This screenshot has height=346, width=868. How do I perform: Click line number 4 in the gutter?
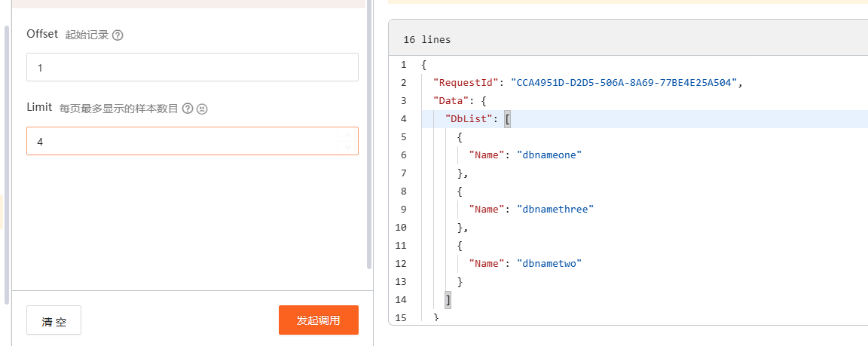(403, 118)
